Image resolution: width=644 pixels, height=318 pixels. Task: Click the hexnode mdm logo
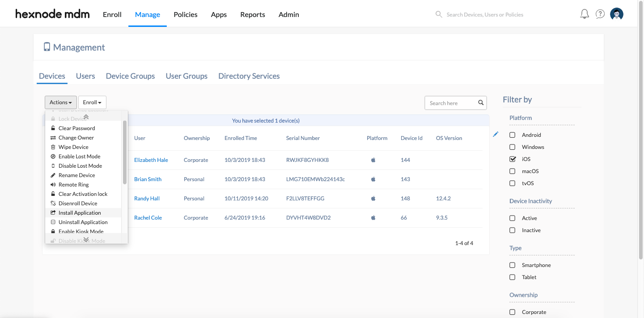point(52,14)
